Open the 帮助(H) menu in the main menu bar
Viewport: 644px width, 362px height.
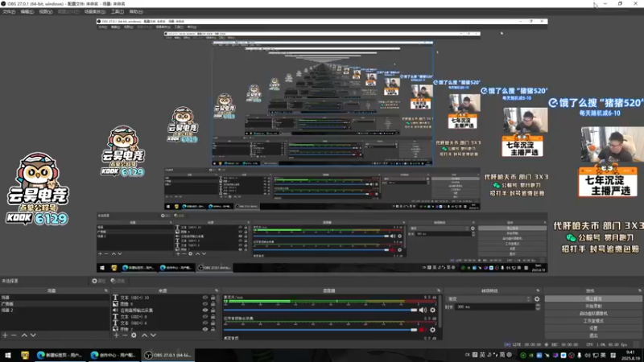[x=136, y=12]
